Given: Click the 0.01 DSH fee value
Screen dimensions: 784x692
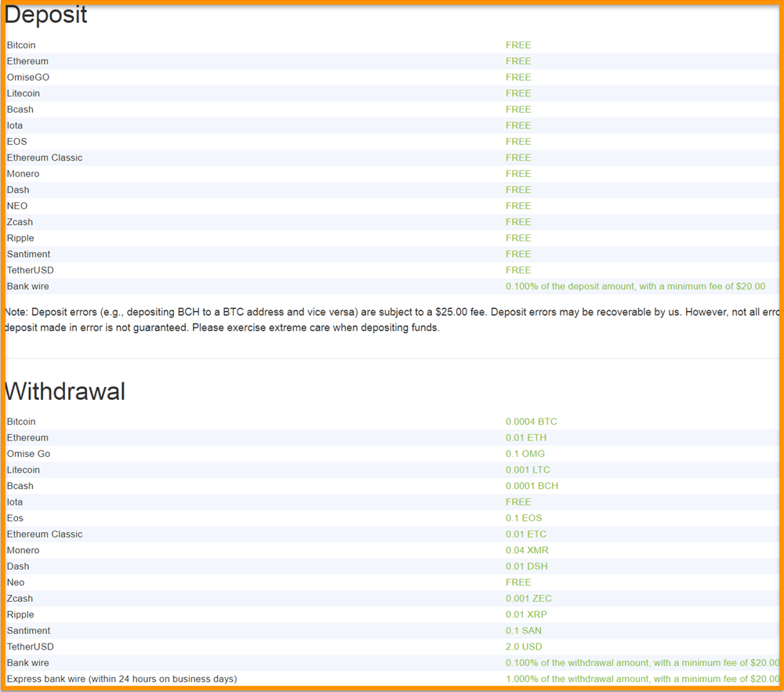Looking at the screenshot, I should point(527,566).
